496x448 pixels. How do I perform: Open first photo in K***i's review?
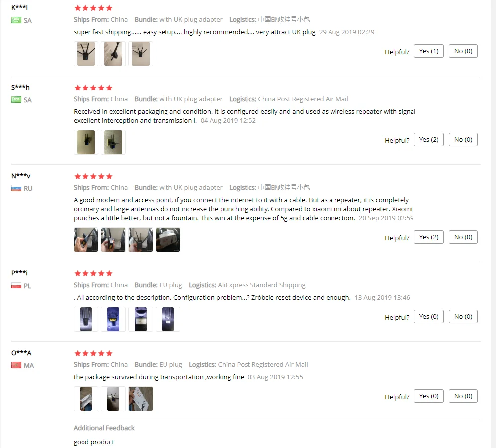point(85,54)
